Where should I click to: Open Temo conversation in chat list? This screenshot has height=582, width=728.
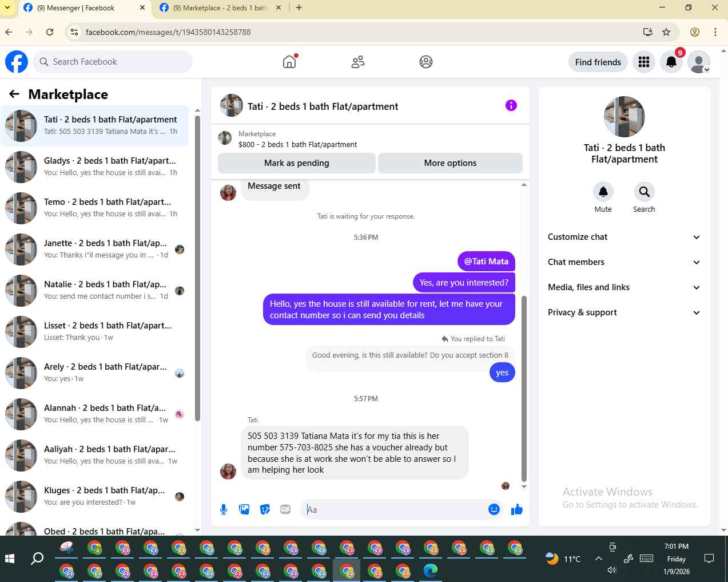click(x=95, y=208)
